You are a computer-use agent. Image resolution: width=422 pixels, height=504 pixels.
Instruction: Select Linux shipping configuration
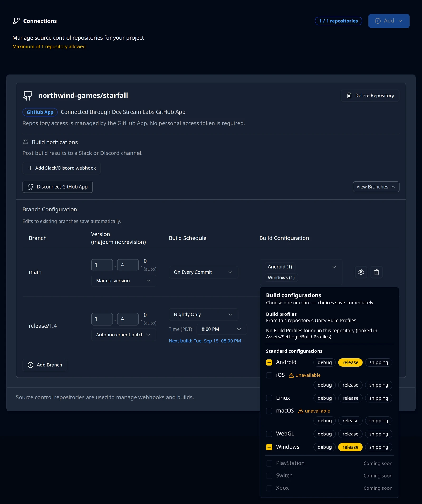click(x=378, y=398)
